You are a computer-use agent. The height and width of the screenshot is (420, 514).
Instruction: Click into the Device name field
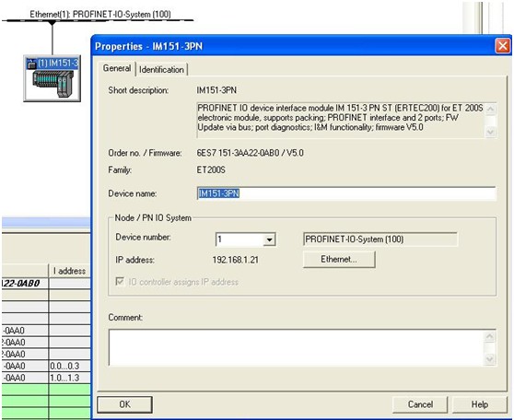click(x=346, y=193)
